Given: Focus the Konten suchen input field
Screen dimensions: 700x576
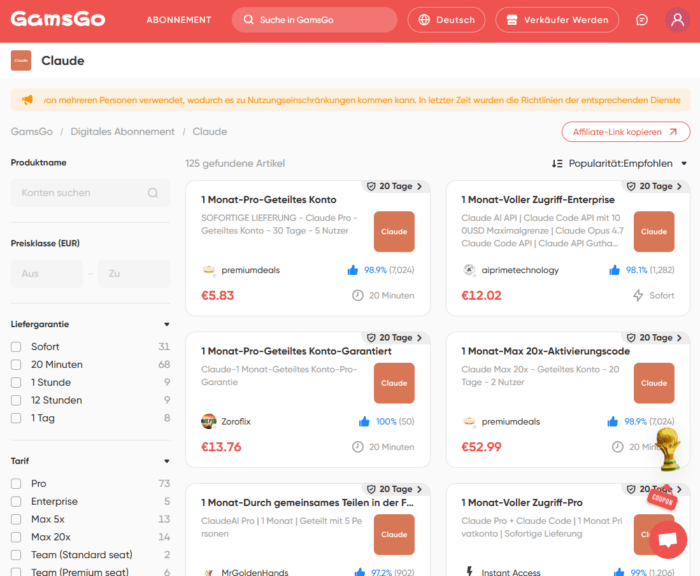Looking at the screenshot, I should pos(90,193).
